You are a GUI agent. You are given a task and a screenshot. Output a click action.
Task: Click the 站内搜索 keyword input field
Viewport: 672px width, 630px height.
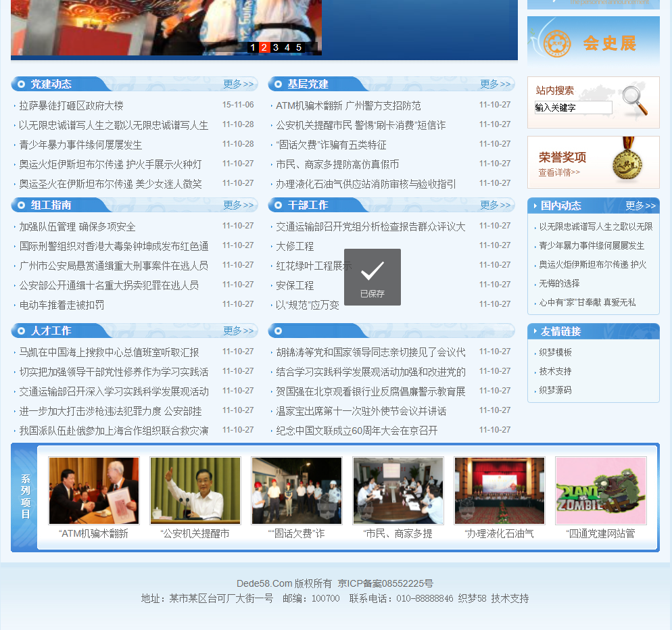point(573,107)
